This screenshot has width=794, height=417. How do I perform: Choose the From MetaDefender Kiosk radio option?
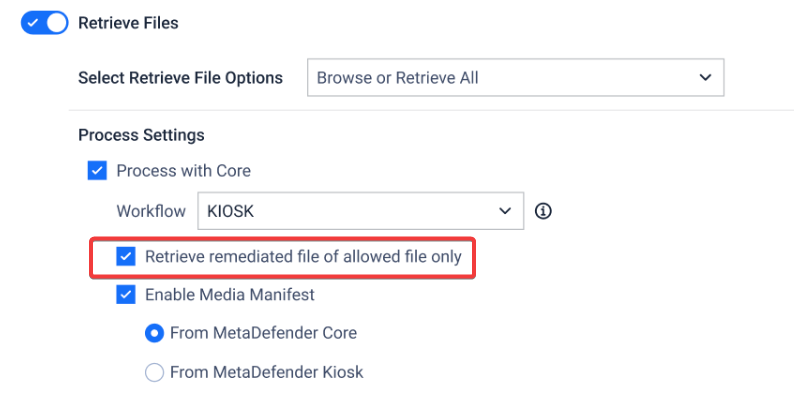(x=154, y=372)
